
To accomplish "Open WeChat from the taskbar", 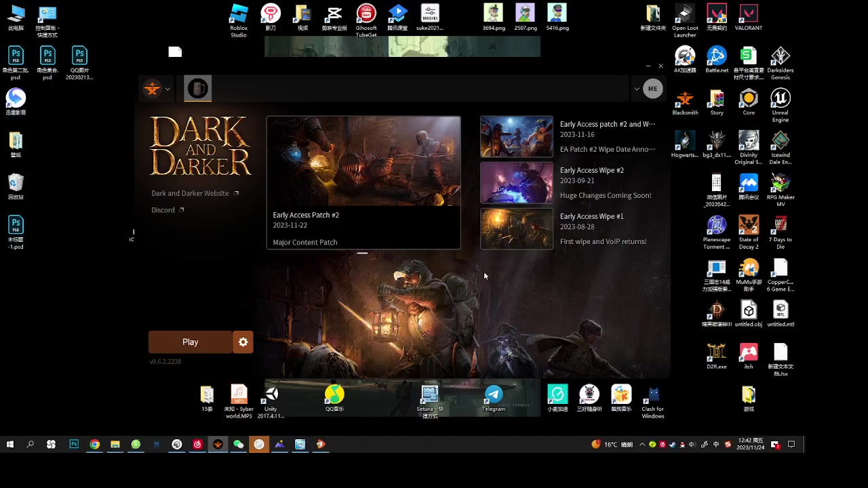I will click(x=238, y=445).
